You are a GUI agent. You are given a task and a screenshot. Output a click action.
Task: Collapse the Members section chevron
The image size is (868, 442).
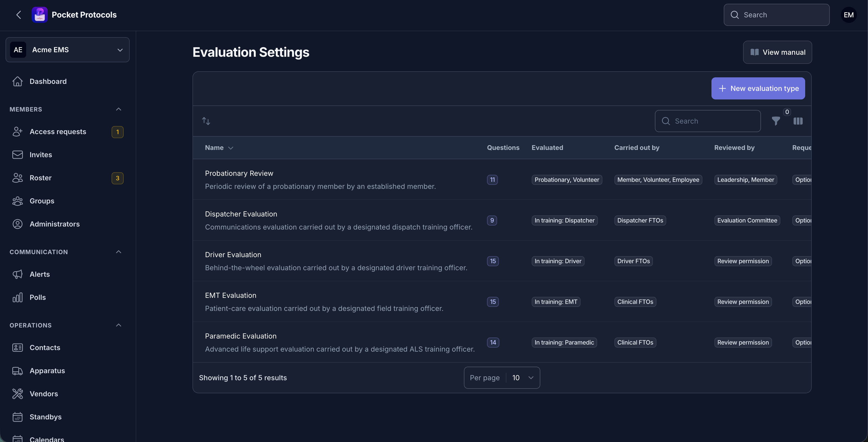[x=119, y=109]
